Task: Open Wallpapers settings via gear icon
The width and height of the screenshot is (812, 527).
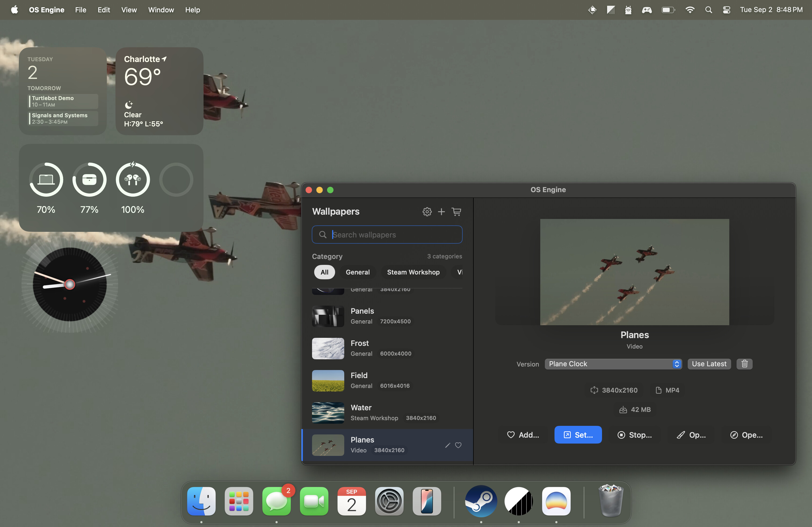Action: coord(427,211)
